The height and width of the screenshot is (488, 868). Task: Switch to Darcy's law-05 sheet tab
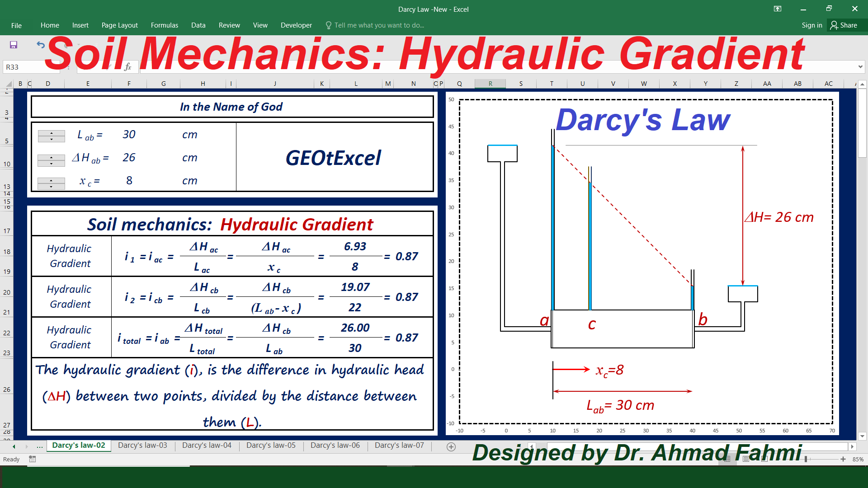click(271, 446)
